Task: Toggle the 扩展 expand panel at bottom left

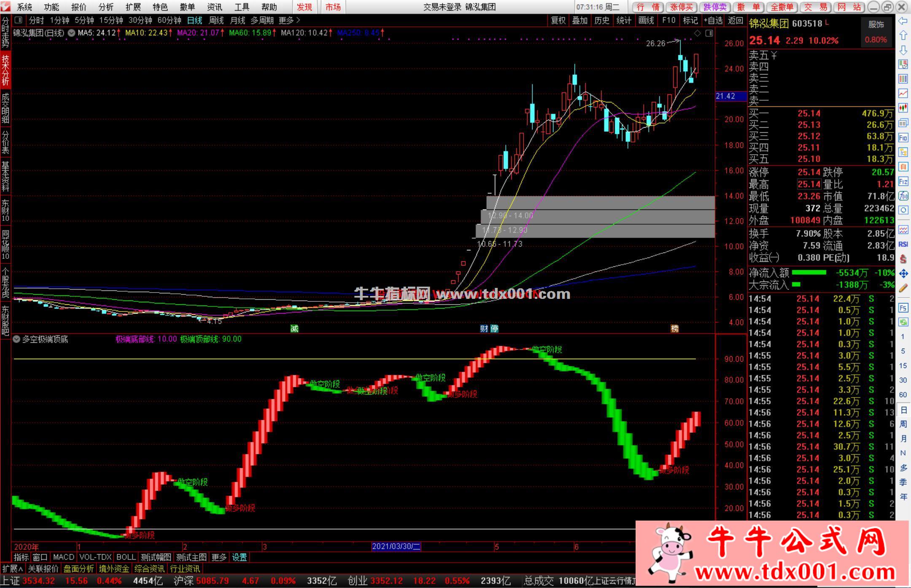Action: (13, 569)
